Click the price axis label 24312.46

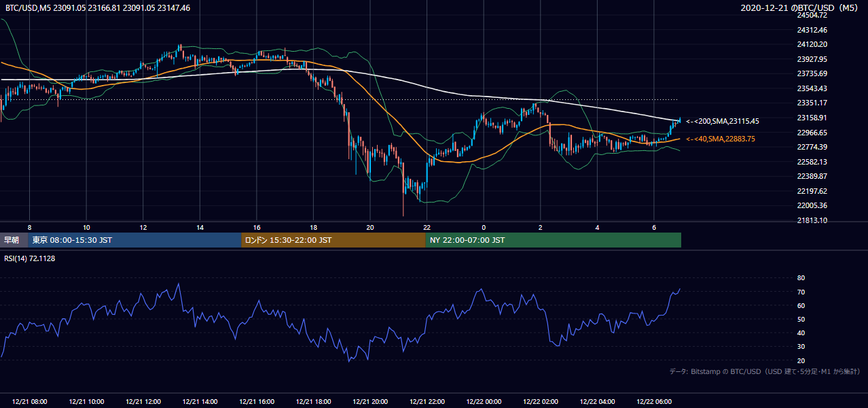(x=812, y=30)
